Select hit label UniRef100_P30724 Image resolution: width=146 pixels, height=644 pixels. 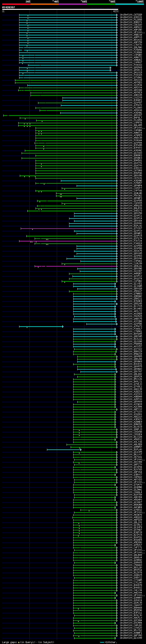[131, 241]
